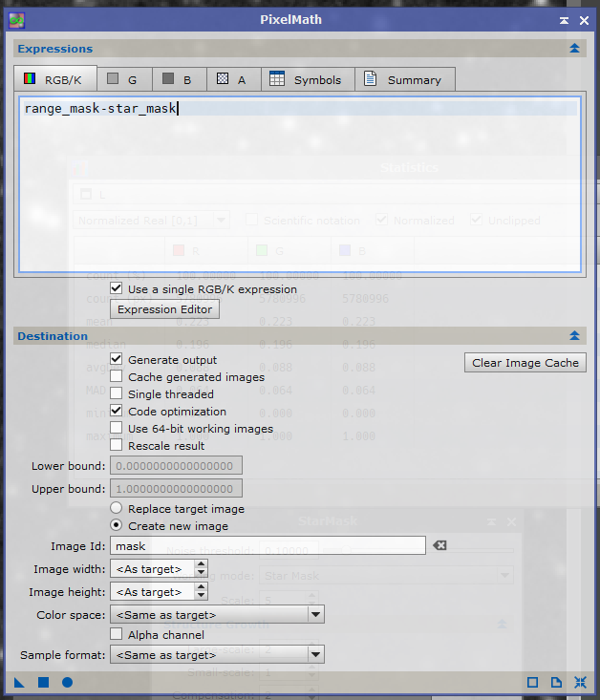Toggle Generate output checkbox
This screenshot has height=700, width=600.
(117, 359)
